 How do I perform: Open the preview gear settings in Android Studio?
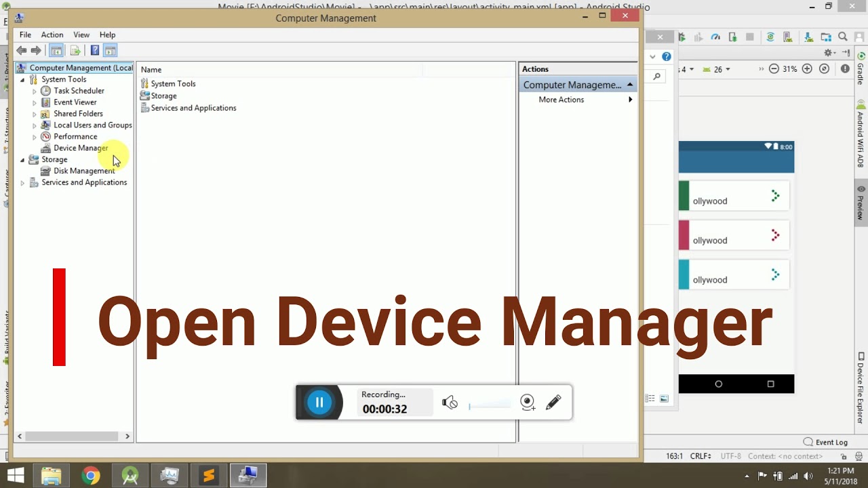click(x=828, y=53)
